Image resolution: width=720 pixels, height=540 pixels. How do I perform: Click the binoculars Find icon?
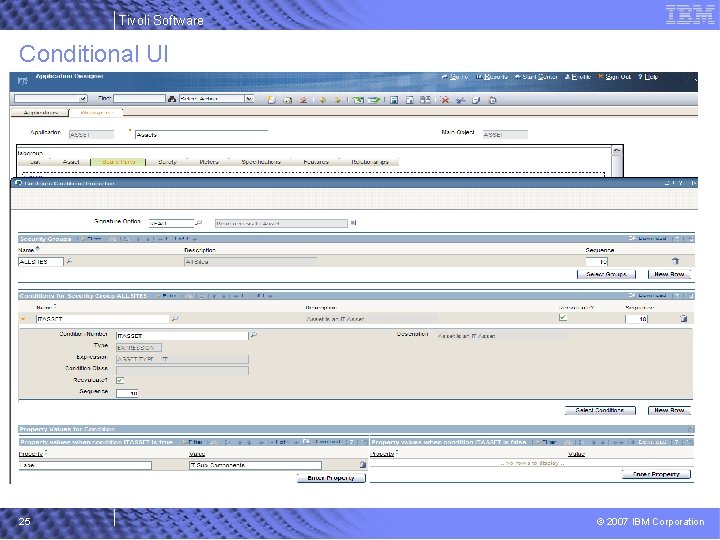(x=172, y=99)
